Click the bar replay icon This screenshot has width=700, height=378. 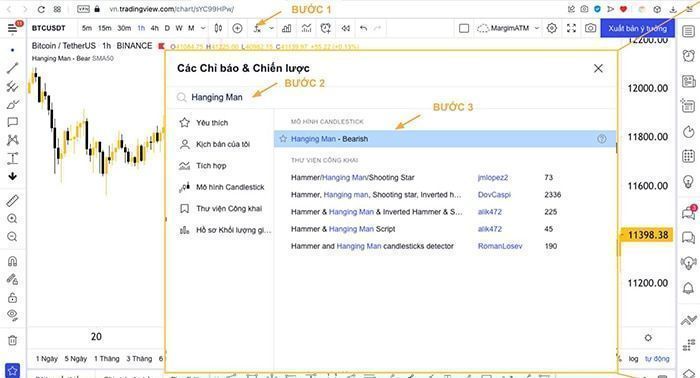pyautogui.click(x=346, y=29)
